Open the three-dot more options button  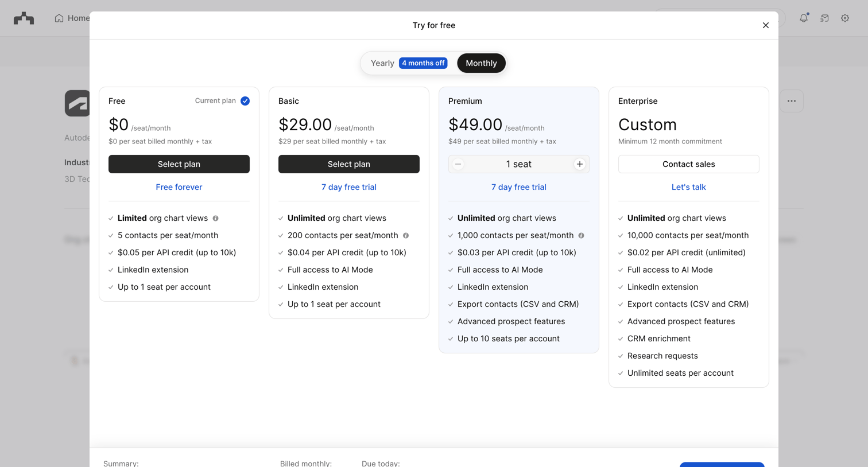[x=792, y=101]
